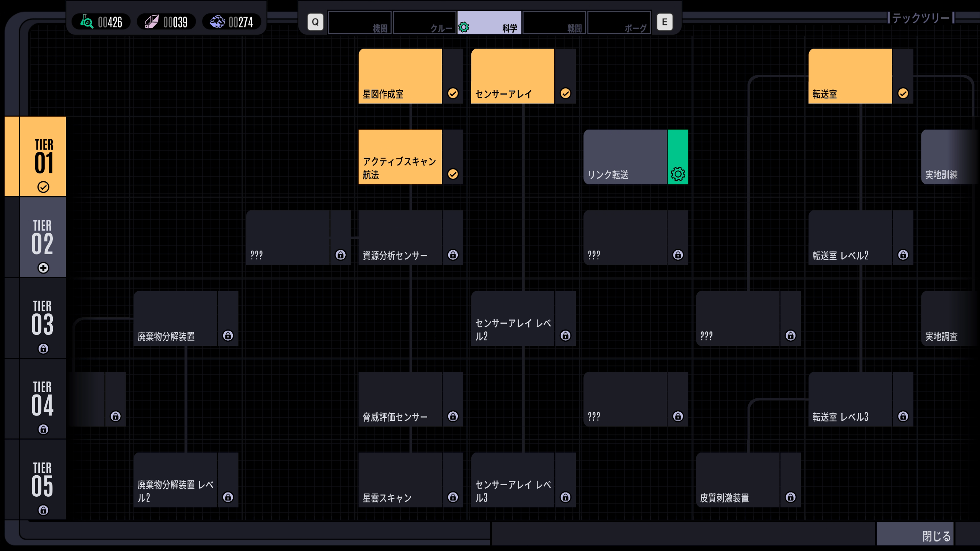Click the lock icon on 皮質刺激装置

click(791, 497)
